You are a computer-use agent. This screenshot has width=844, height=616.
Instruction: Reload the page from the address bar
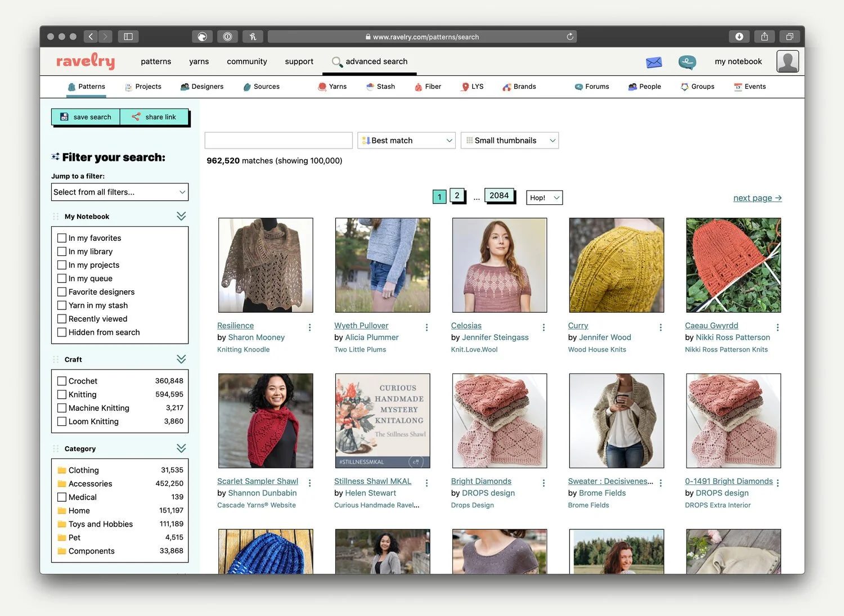[x=570, y=37]
